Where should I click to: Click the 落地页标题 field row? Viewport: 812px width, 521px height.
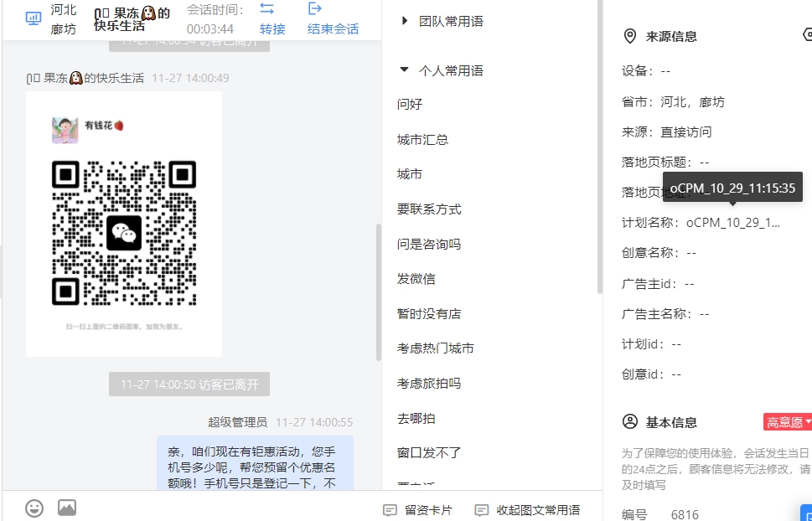pyautogui.click(x=665, y=162)
